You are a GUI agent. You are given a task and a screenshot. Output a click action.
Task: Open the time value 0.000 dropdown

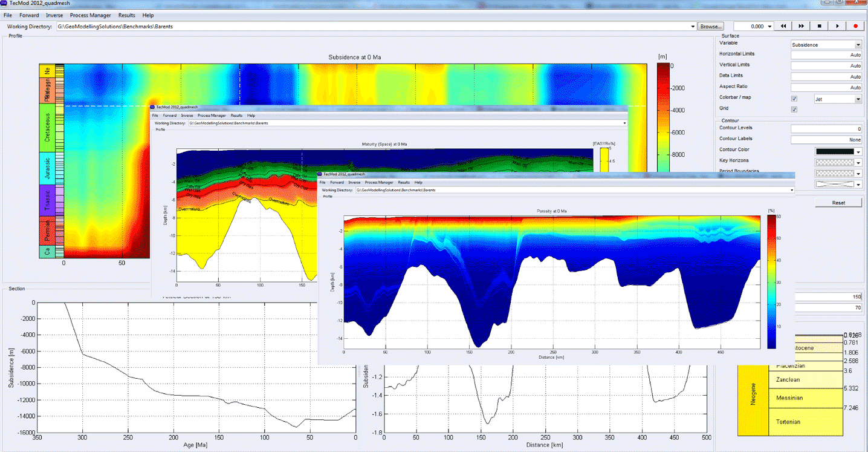[769, 27]
